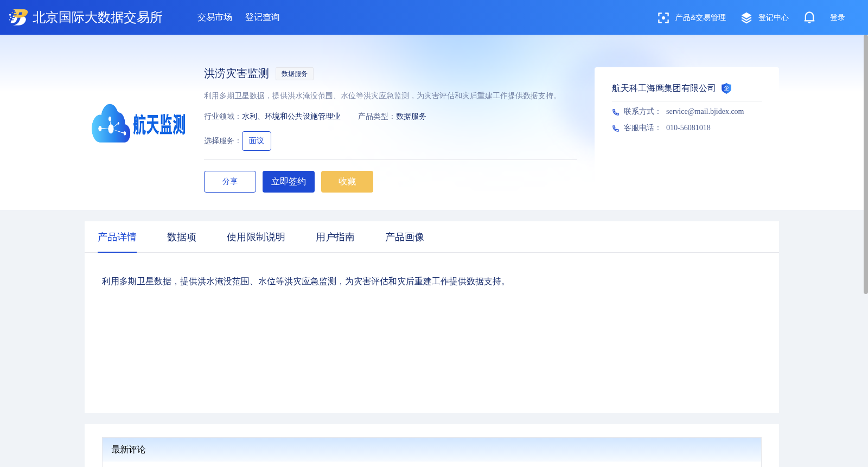868x467 pixels.
Task: Open 产品&交易管理 menu item
Action: (700, 18)
